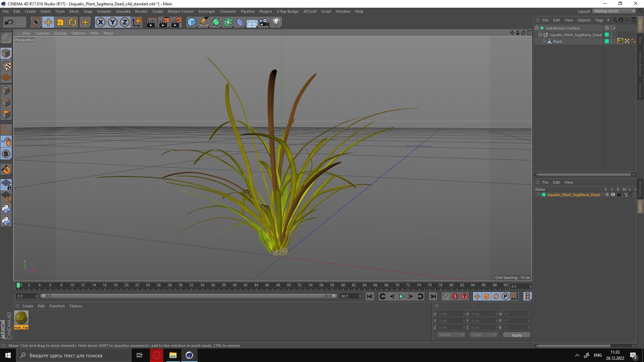
Task: Open viewport Display menu
Action: (60, 33)
